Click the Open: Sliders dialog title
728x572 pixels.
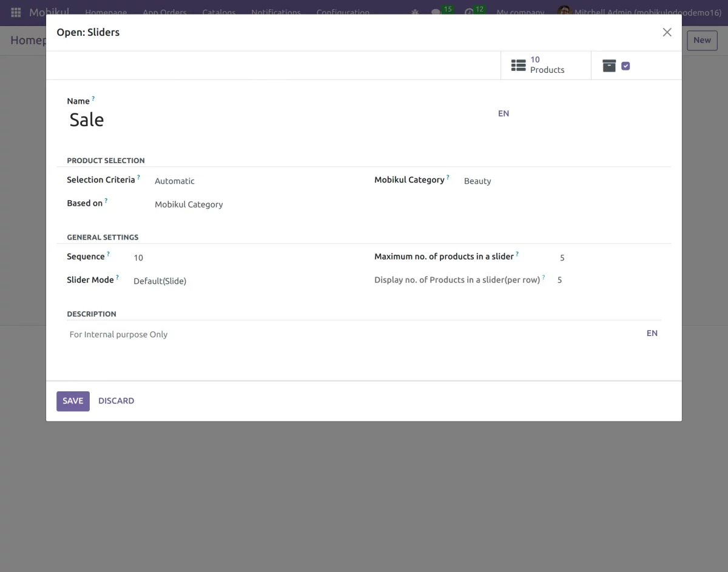click(88, 32)
